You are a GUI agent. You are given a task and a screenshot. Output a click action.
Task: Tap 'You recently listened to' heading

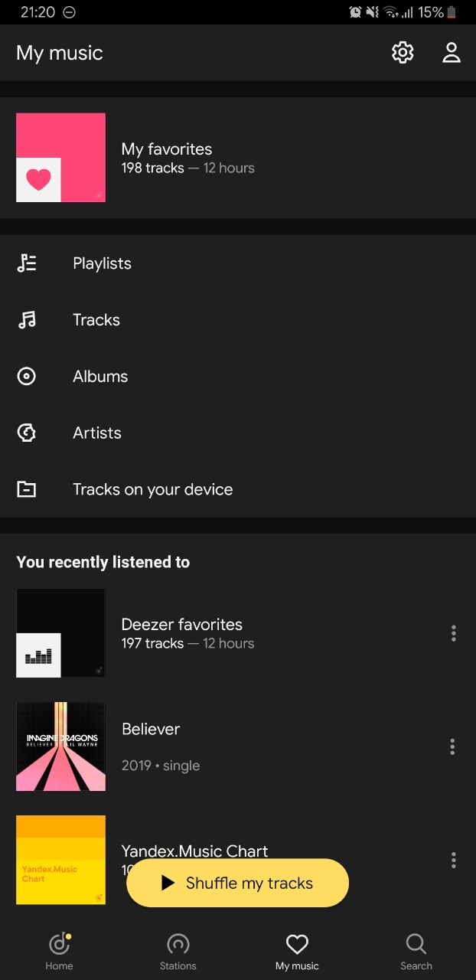pyautogui.click(x=103, y=562)
